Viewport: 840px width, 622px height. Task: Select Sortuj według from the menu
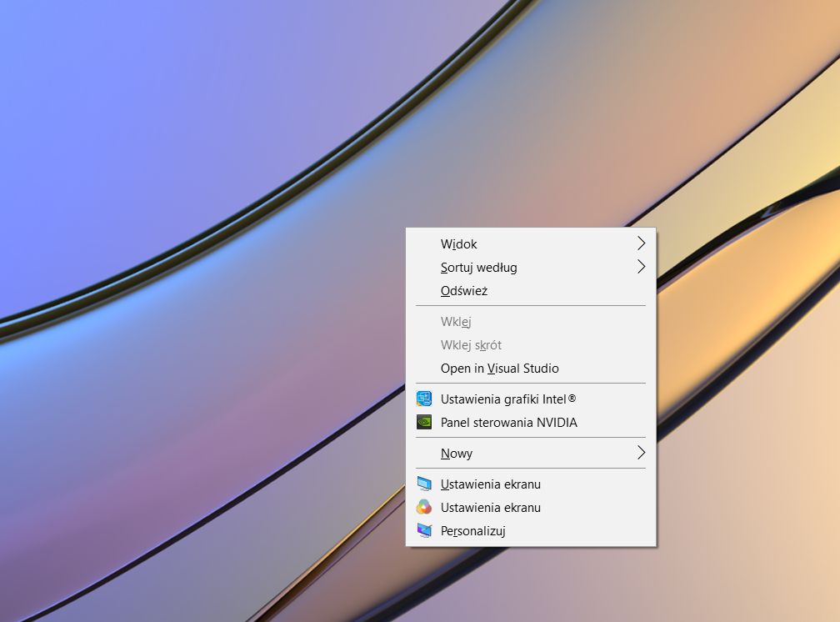tap(478, 267)
